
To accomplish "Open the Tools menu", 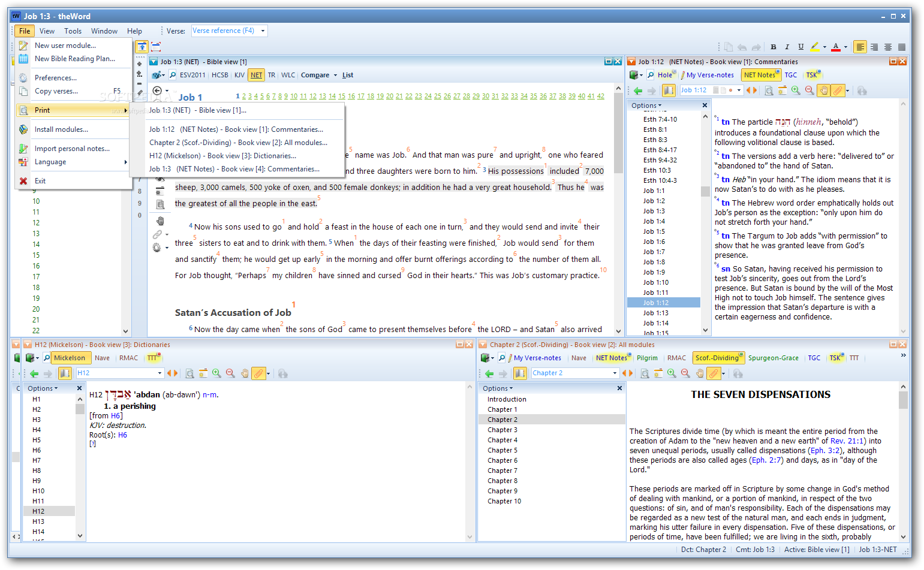I will (73, 31).
